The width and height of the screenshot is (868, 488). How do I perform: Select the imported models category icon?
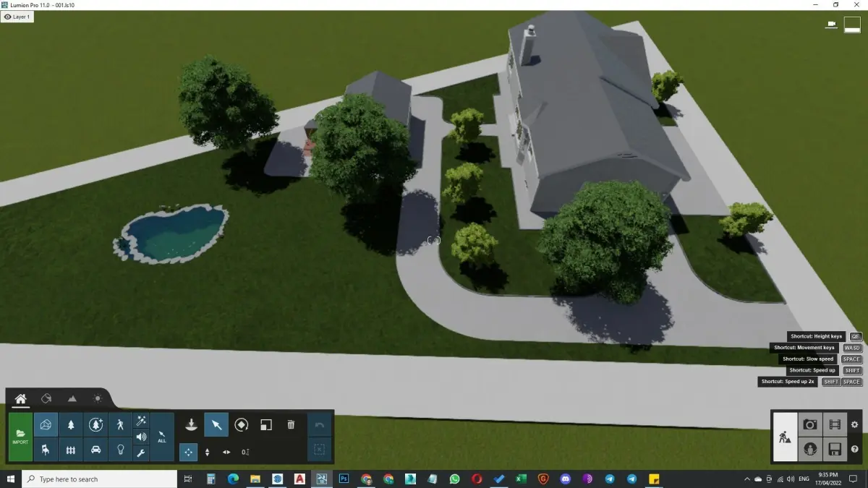(x=46, y=424)
